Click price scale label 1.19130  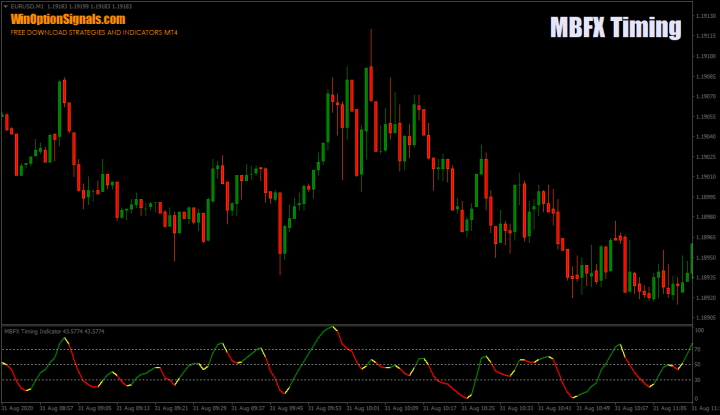pos(706,16)
